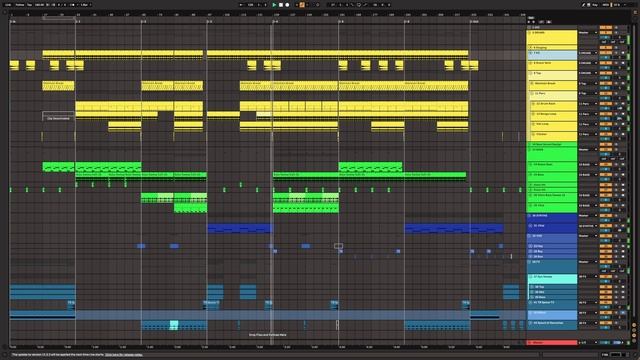Select the cyan 31 Sub Sweep track header
Screen dimensions: 640x360
click(553, 279)
